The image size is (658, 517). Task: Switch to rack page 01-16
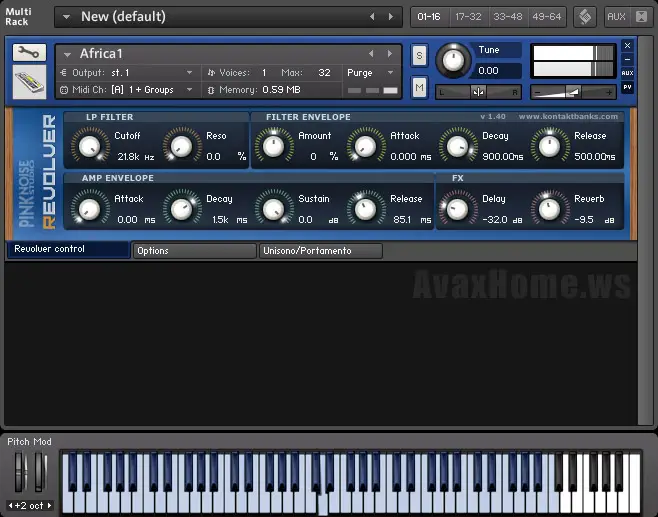[x=429, y=17]
